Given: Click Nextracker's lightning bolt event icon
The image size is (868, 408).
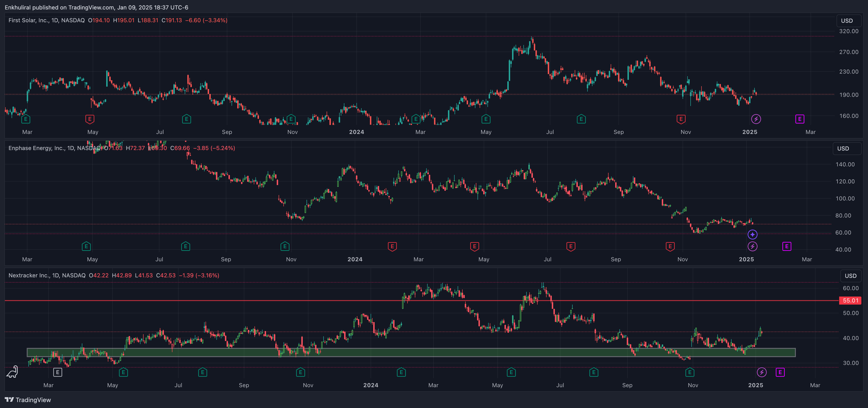Looking at the screenshot, I should pos(762,372).
